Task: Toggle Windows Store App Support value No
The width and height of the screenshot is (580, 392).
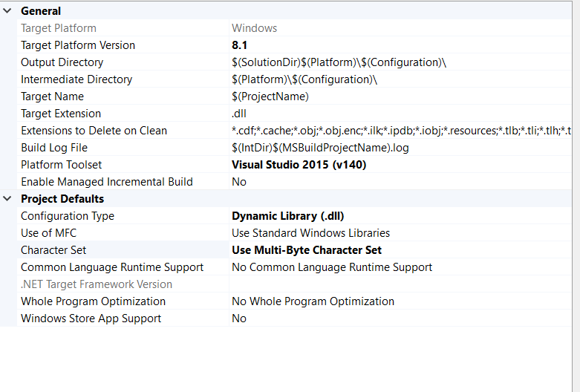Action: (239, 318)
